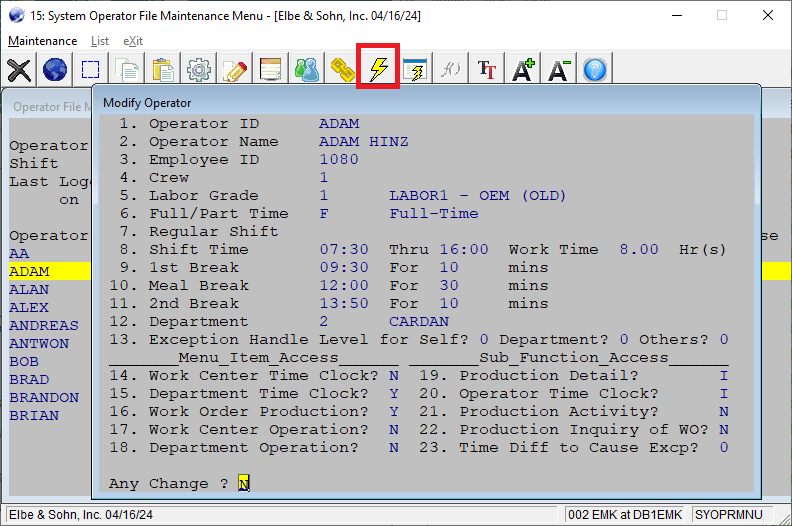Select operator ANDREAS in the list
Viewport: 792px width, 526px height.
(44, 326)
